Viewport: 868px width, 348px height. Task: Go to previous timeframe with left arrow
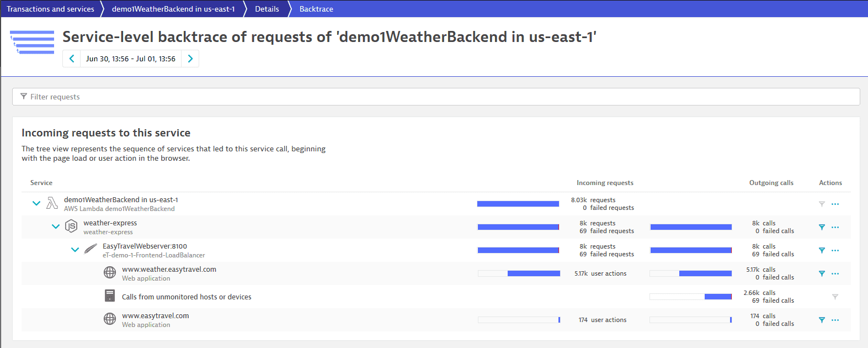[x=72, y=59]
